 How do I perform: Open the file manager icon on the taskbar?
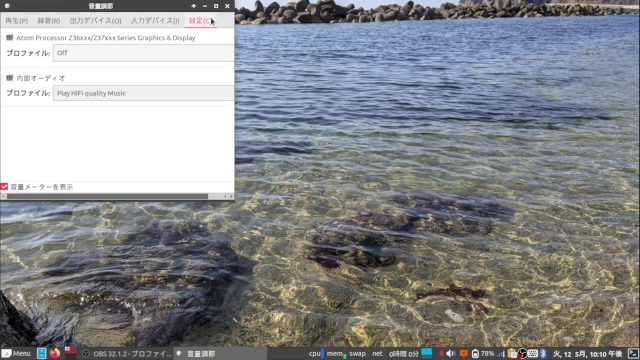click(41, 353)
